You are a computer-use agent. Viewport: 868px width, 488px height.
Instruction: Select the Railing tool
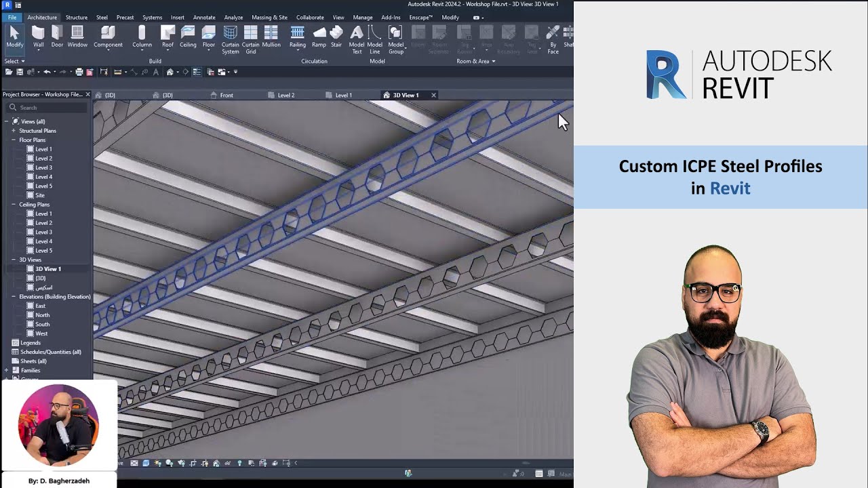tap(298, 37)
